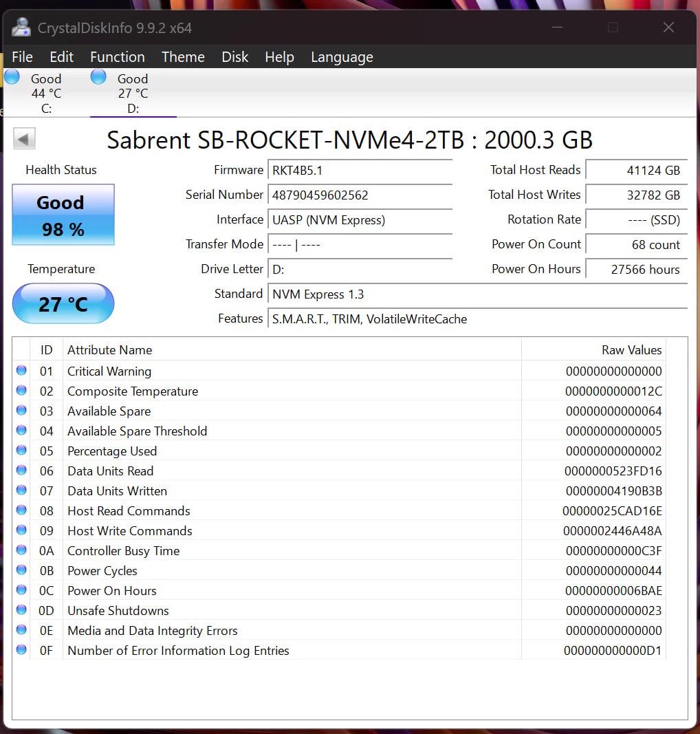The image size is (700, 734).
Task: Click status dot for Percentage Used row
Action: pos(21,450)
